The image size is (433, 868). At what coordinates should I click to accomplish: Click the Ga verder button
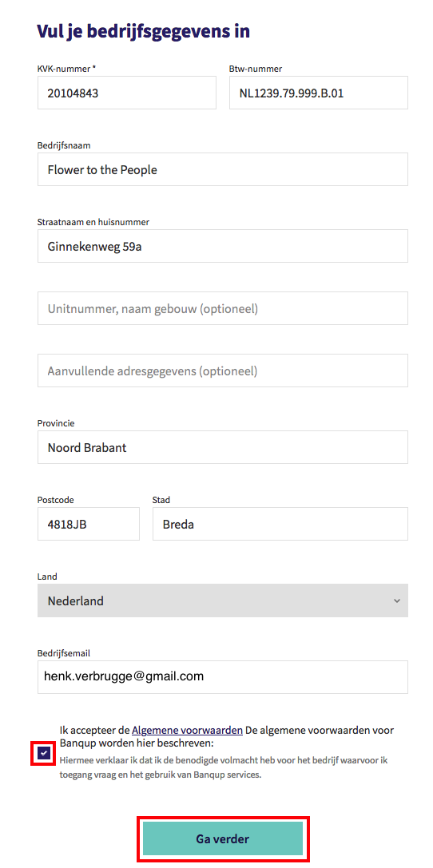click(223, 838)
